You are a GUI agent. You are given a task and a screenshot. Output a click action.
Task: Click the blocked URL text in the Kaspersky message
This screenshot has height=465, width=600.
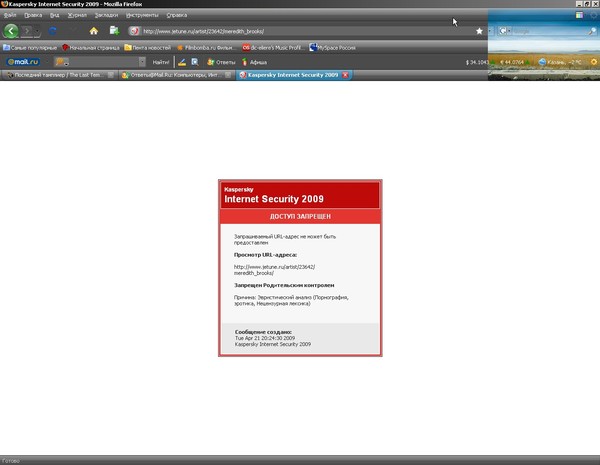click(x=274, y=270)
